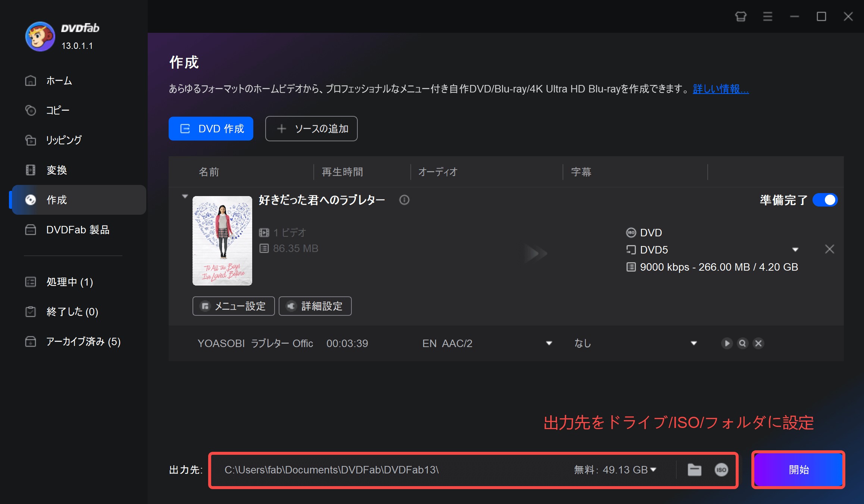Click the movie poster thumbnail
The width and height of the screenshot is (864, 504).
(x=222, y=241)
